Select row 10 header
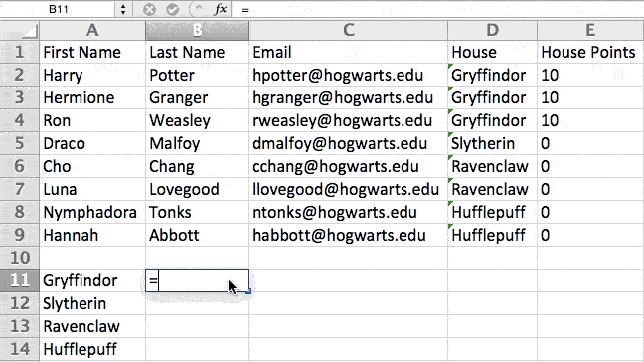 click(19, 258)
